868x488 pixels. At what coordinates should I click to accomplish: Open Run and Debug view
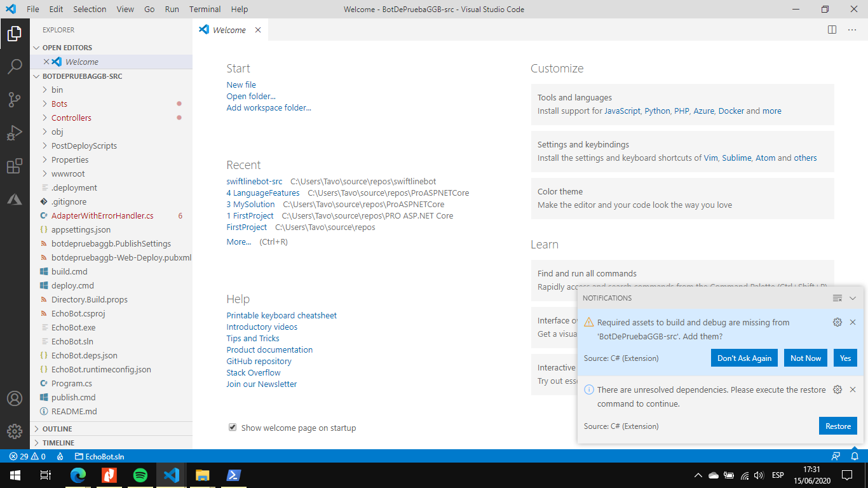tap(15, 133)
